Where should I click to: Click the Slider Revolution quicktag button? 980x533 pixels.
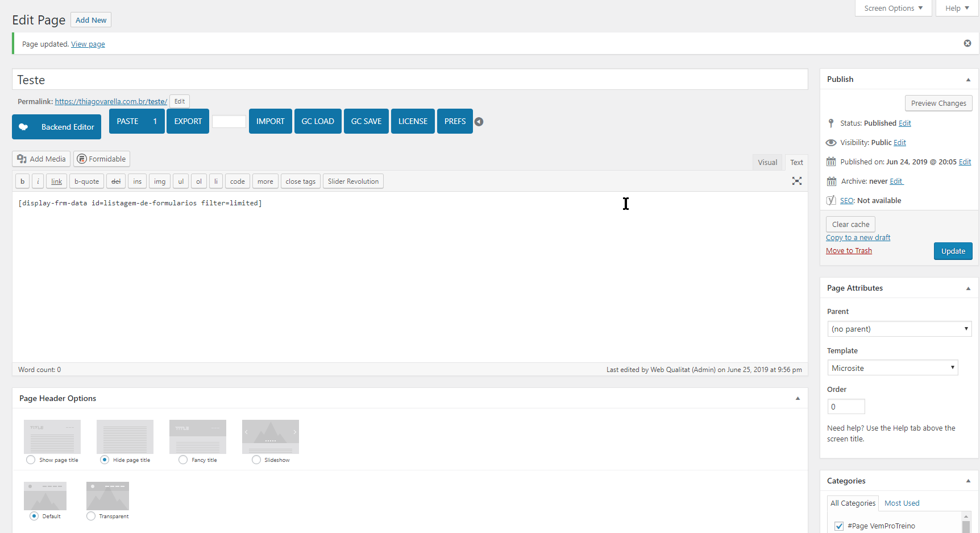pyautogui.click(x=353, y=181)
